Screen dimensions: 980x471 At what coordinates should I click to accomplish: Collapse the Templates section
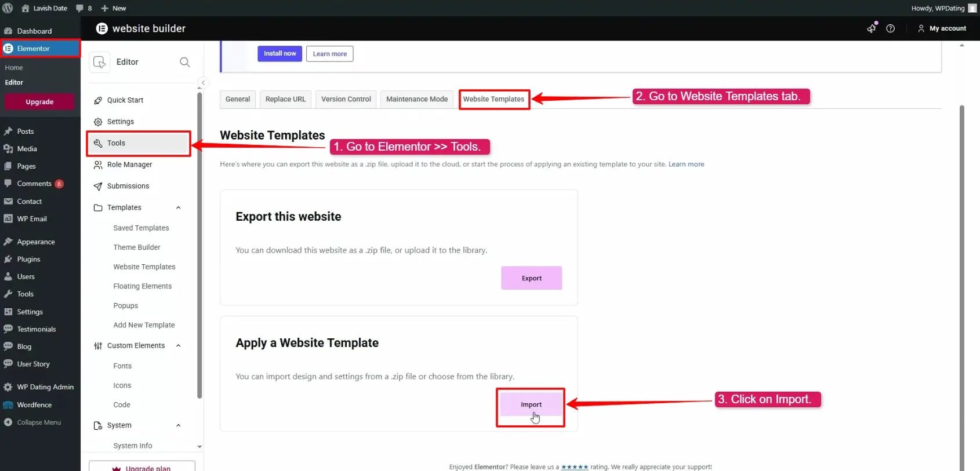coord(178,207)
